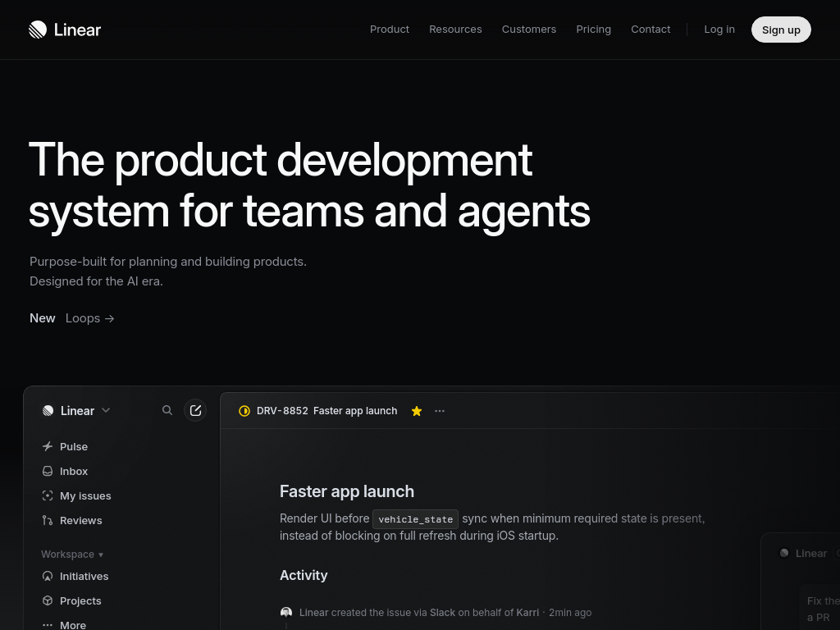Image resolution: width=840 pixels, height=630 pixels.
Task: Click the Linear logo in the side card
Action: pos(784,553)
